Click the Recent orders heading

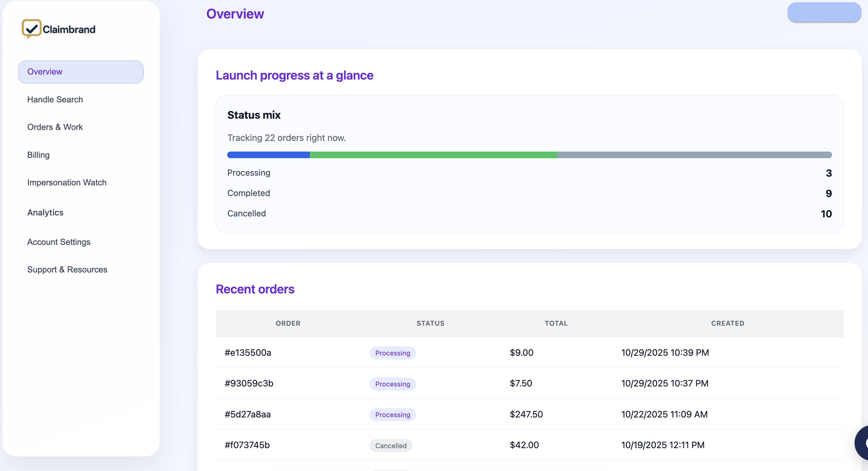pyautogui.click(x=255, y=289)
